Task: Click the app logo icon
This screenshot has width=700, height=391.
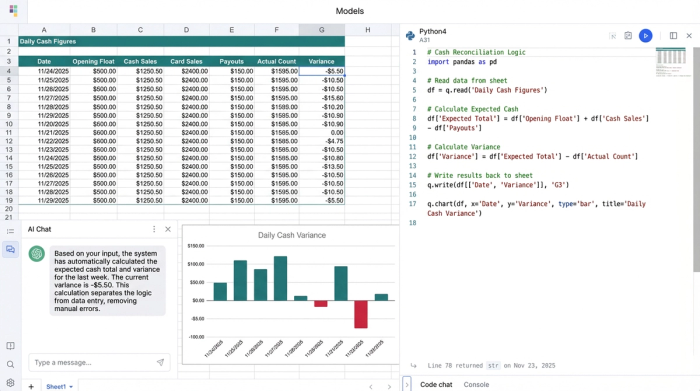Action: coord(13,10)
